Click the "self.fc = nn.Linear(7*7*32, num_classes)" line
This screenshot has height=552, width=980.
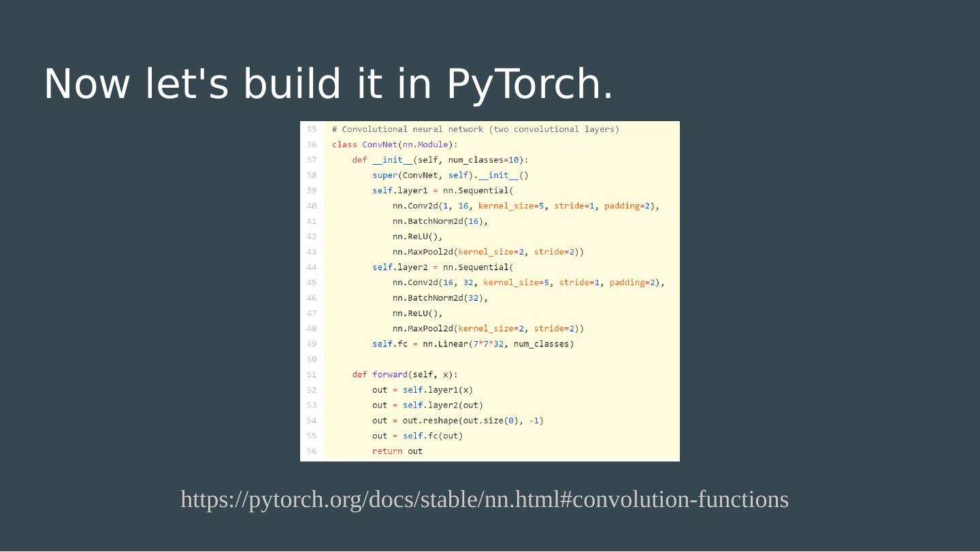(473, 344)
